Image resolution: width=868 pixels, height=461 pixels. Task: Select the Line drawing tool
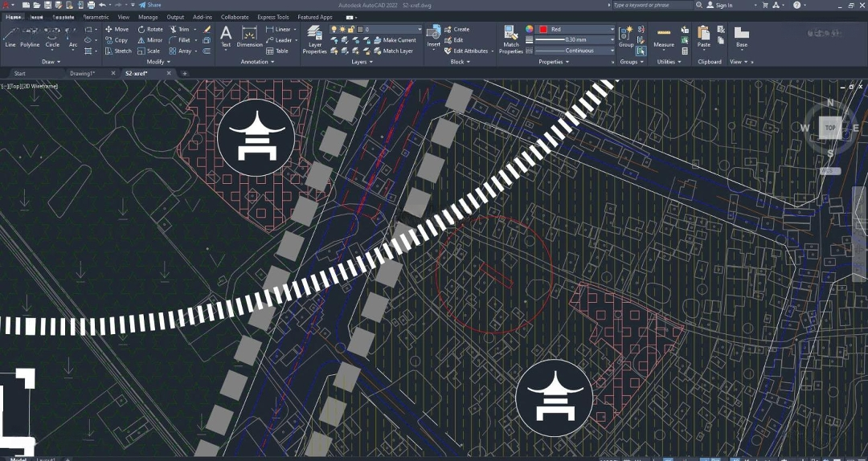(x=10, y=36)
